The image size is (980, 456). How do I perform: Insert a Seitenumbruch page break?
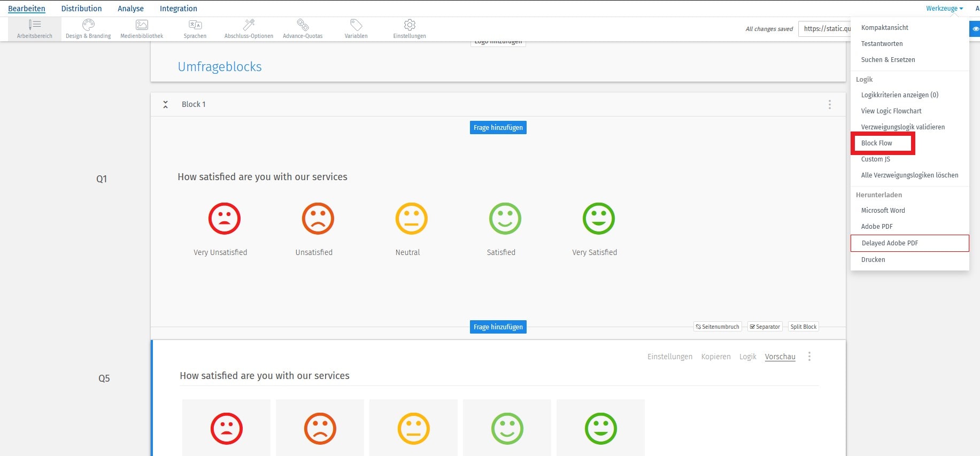pyautogui.click(x=717, y=327)
